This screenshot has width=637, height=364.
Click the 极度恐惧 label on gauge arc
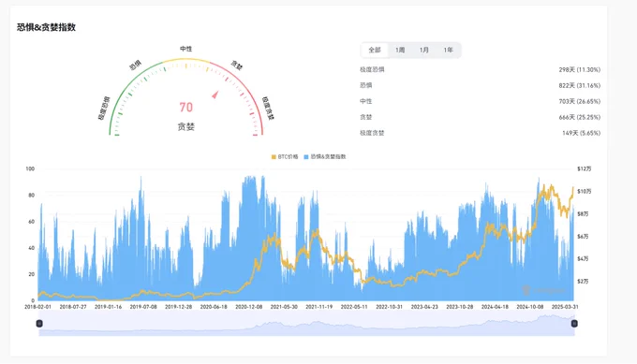(104, 109)
